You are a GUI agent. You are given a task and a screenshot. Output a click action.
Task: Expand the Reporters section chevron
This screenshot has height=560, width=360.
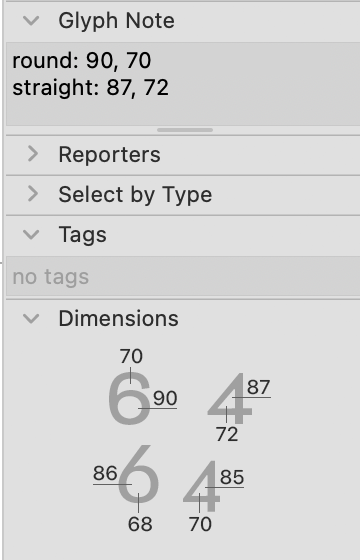click(33, 154)
